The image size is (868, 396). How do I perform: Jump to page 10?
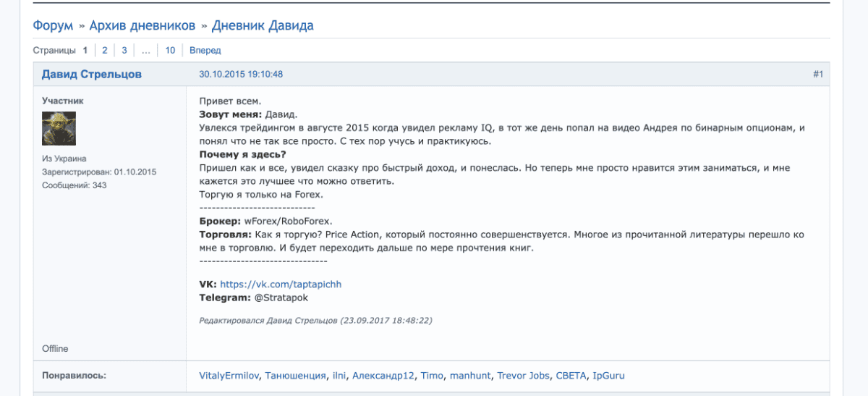pyautogui.click(x=170, y=51)
